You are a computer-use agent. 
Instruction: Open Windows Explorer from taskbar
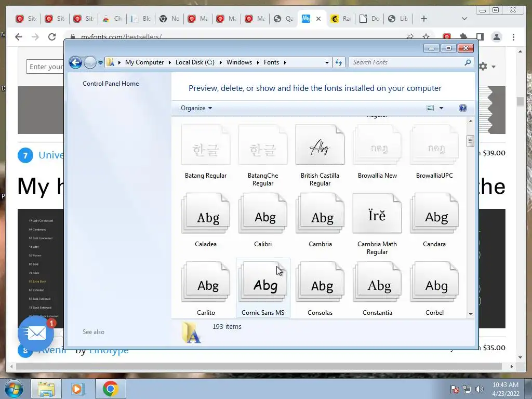(46, 389)
